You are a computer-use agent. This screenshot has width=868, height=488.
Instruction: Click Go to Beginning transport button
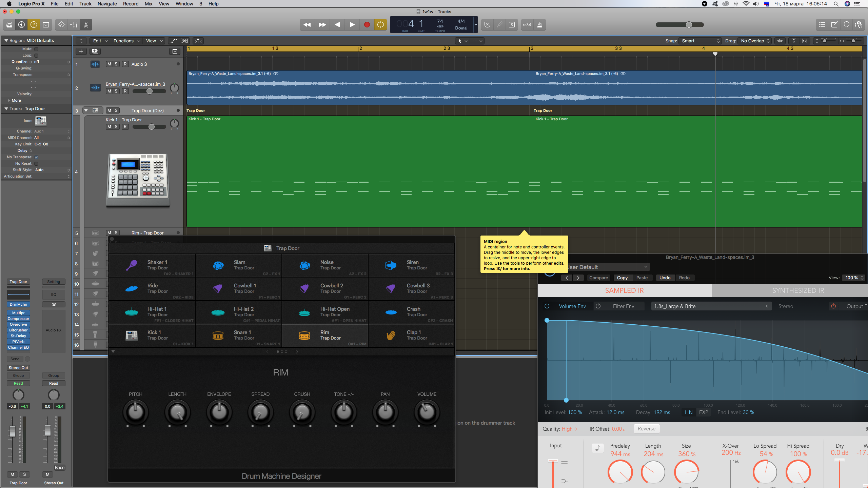tap(337, 25)
